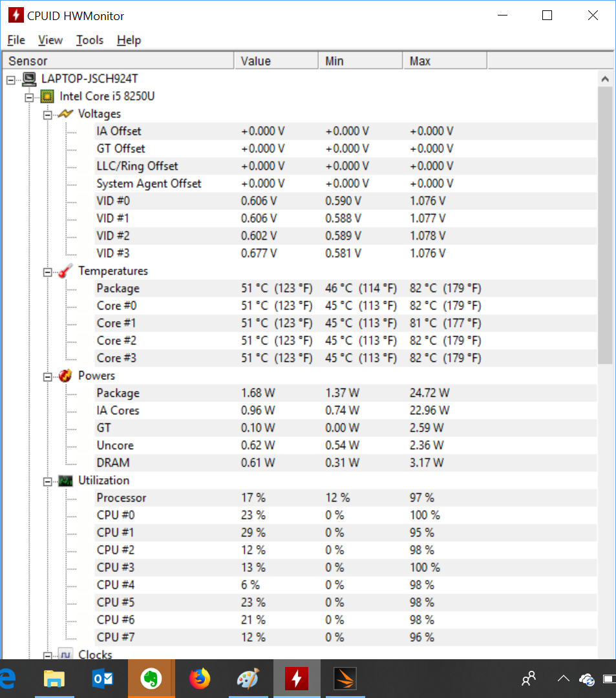Select the IA Cores power row
The width and height of the screenshot is (616, 698).
(x=346, y=410)
